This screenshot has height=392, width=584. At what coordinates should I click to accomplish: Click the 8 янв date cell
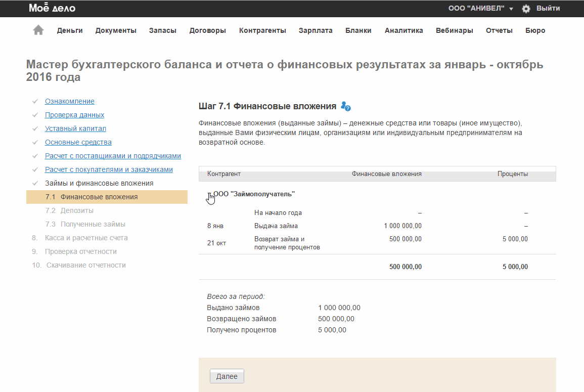coord(215,226)
